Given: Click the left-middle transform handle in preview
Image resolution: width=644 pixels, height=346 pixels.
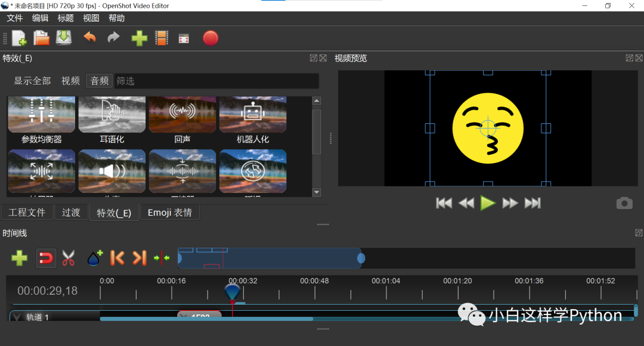Looking at the screenshot, I should coord(429,128).
